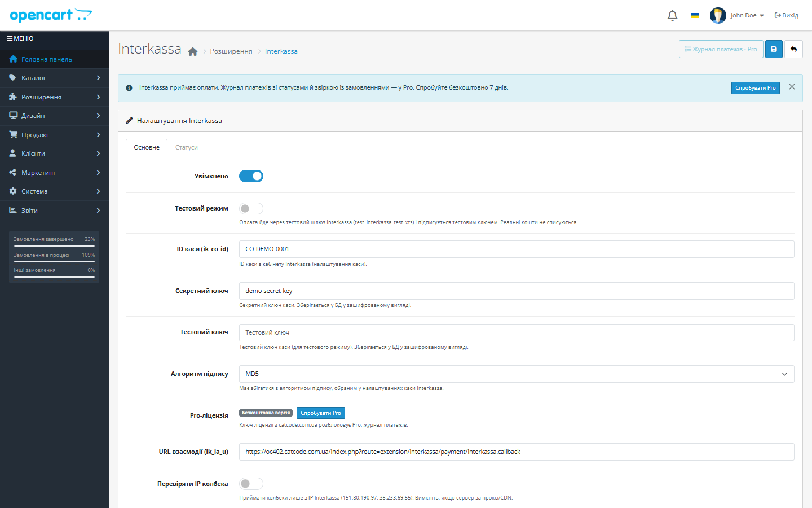Click the Маркетинг share icon

pos(13,173)
